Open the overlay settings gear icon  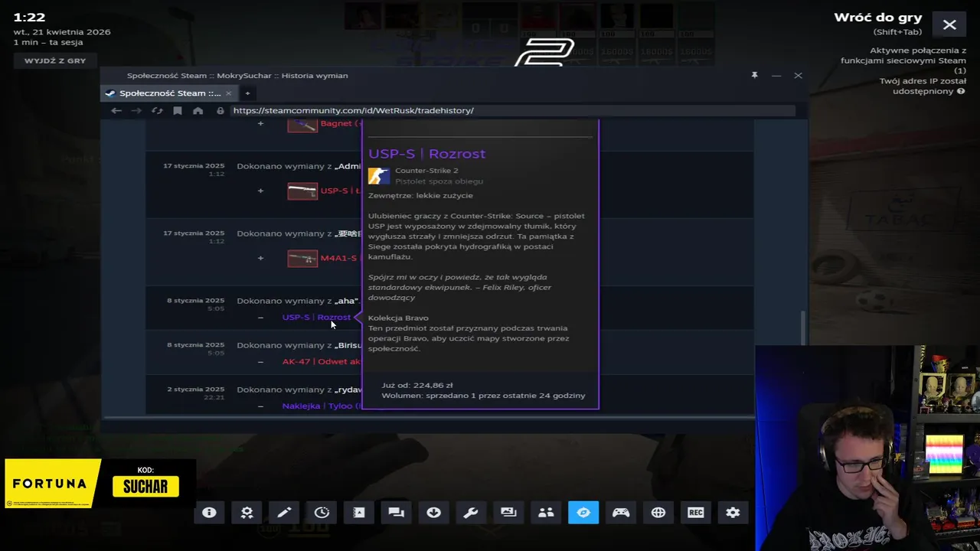tap(733, 513)
